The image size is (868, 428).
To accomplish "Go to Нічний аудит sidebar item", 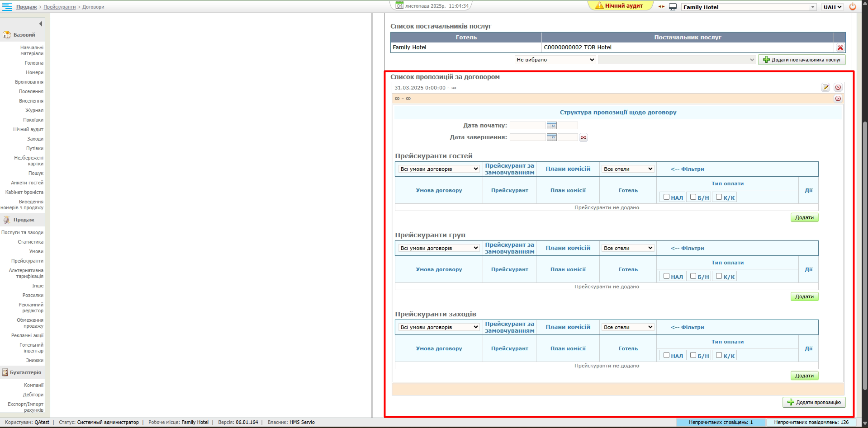I will [x=28, y=129].
